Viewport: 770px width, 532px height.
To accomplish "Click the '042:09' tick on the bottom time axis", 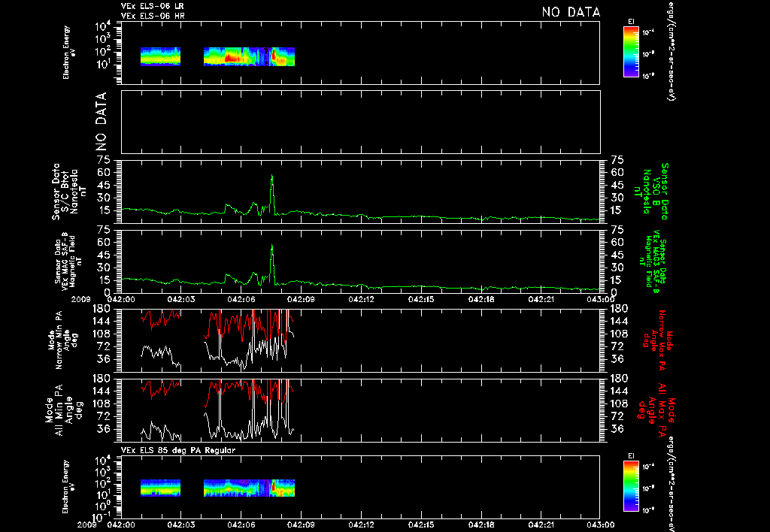I will 302,524.
